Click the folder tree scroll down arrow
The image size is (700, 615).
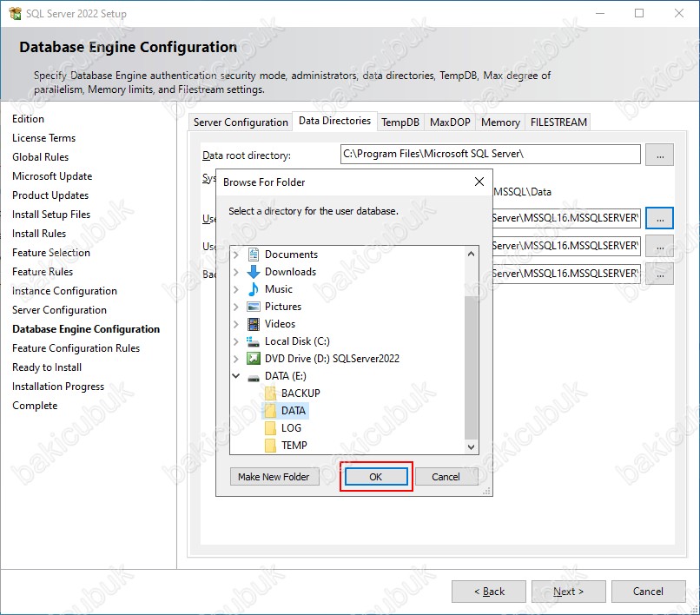pos(471,446)
